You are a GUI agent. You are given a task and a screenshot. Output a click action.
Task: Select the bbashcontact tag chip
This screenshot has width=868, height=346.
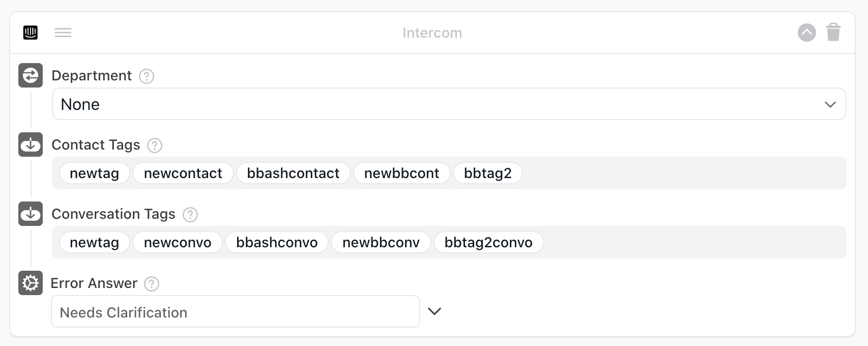click(x=293, y=173)
